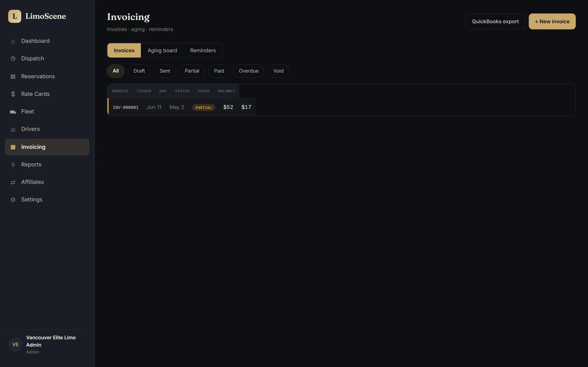
Task: Filter invoices by Draft status
Action: [139, 71]
